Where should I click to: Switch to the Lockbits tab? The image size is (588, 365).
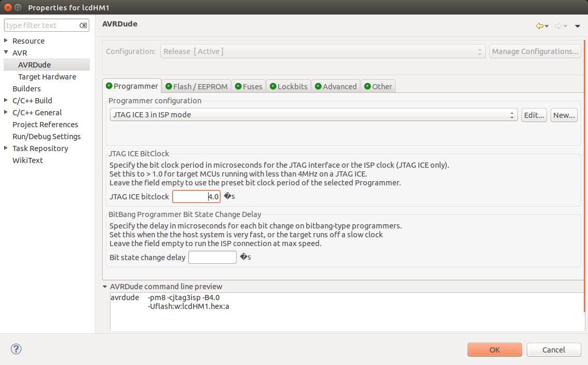[x=289, y=87]
